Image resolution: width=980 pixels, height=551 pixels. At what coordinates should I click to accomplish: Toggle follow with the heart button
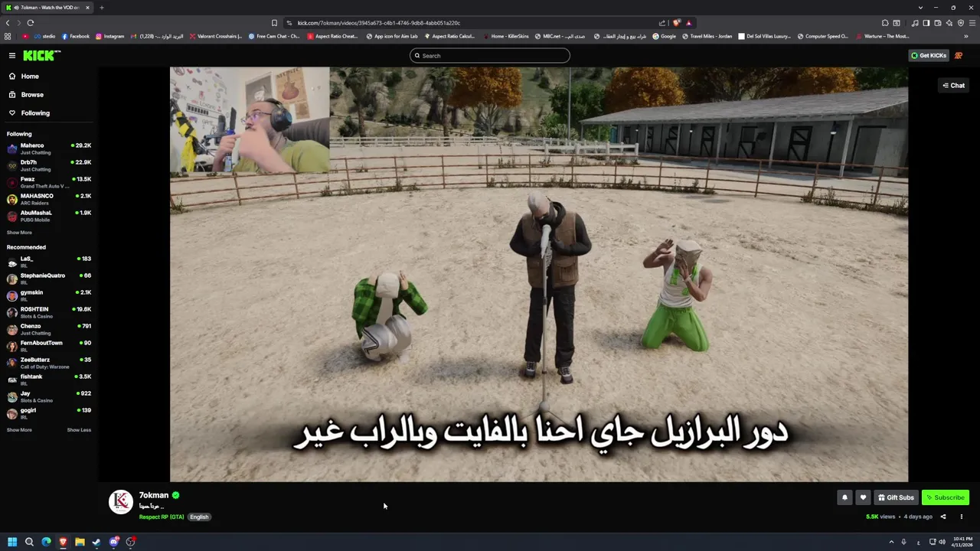[863, 497]
